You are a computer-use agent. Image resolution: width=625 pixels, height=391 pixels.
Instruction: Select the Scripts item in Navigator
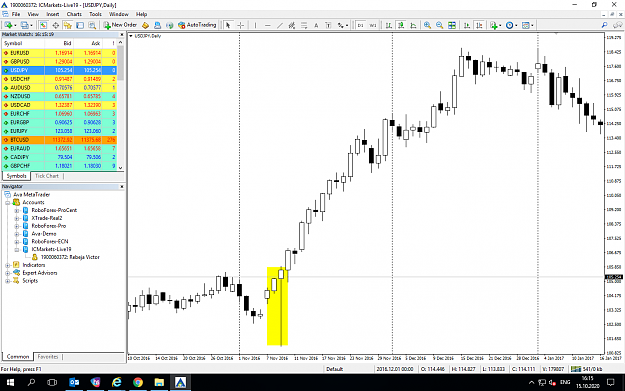coord(30,281)
